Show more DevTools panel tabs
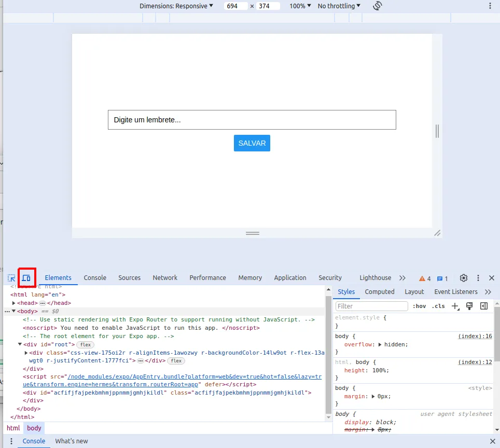This screenshot has width=500, height=448. (402, 278)
